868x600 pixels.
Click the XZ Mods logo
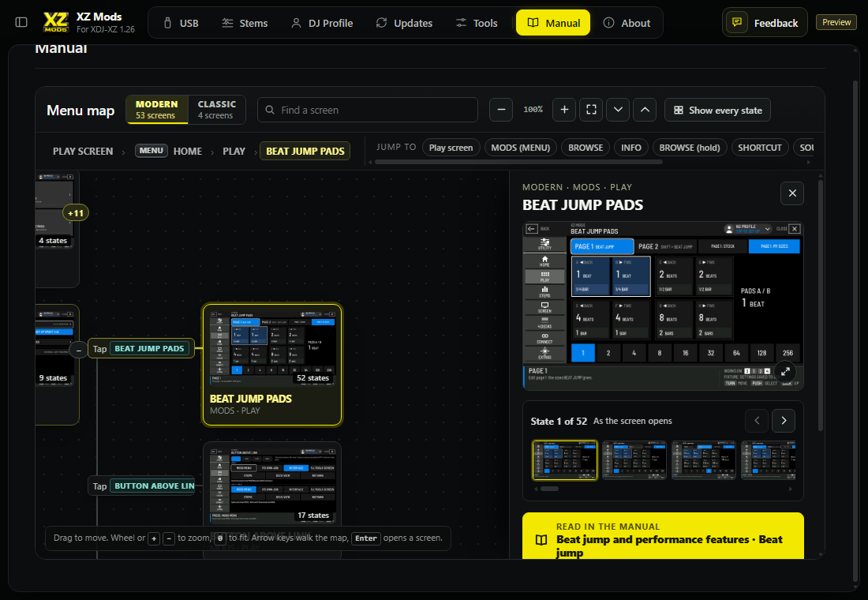pos(56,22)
